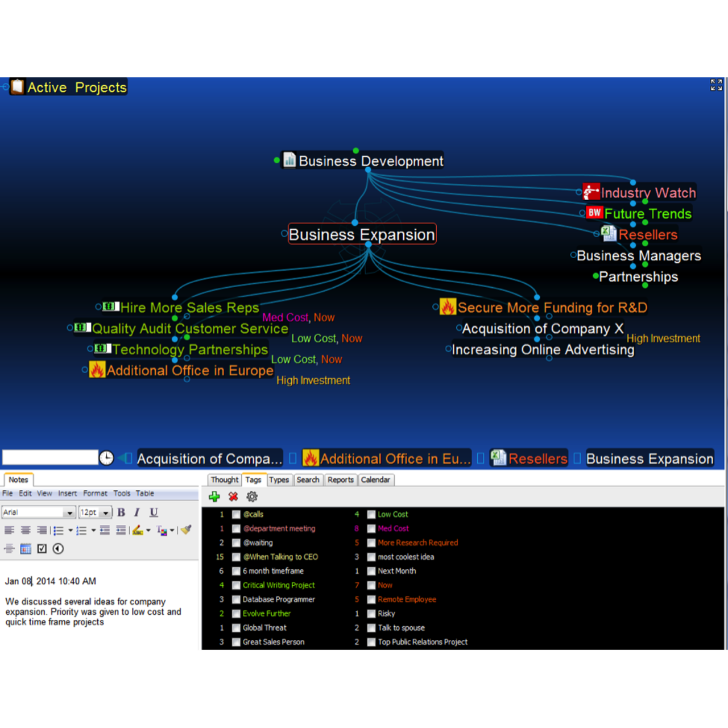
Task: Insert a checkbox using the Notes toolbar icon
Action: click(42, 549)
